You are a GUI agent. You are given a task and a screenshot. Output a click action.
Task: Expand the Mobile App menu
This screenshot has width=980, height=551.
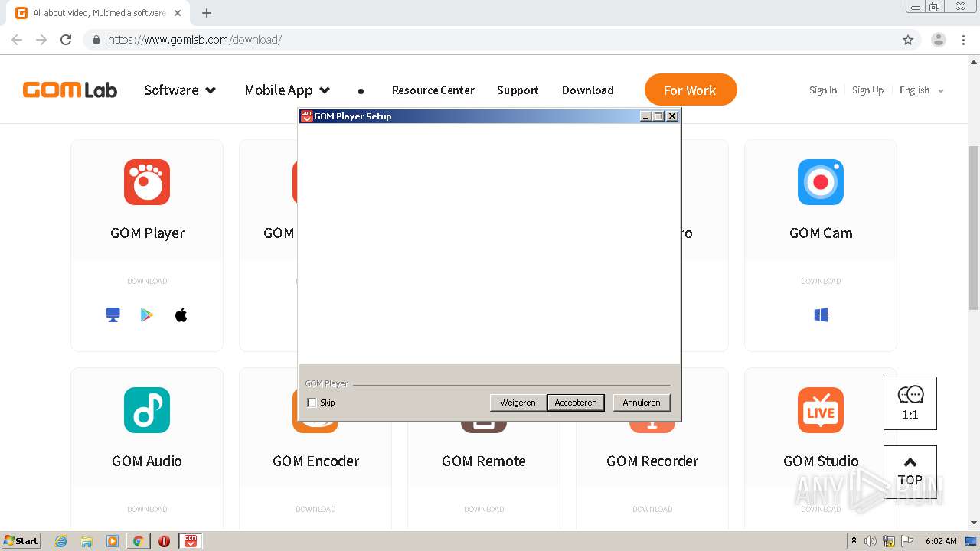[287, 90]
